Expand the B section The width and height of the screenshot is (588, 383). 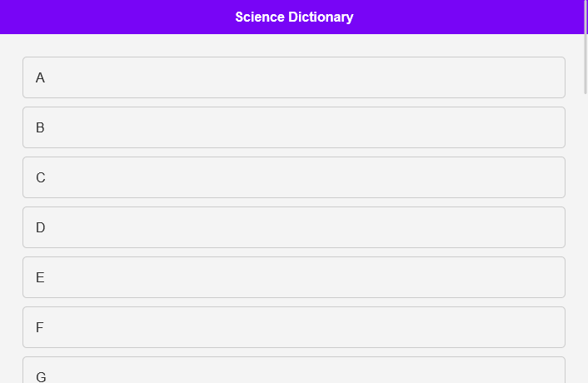[293, 127]
